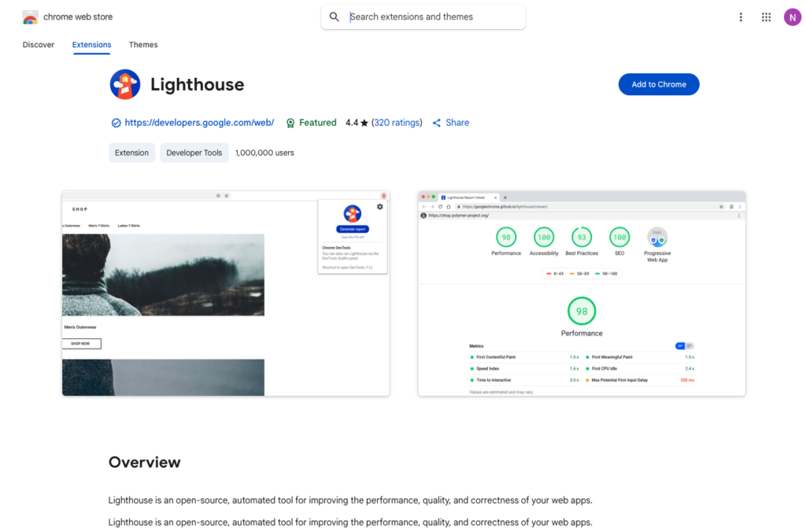Click the 100 Accessibility gauge

pyautogui.click(x=544, y=238)
